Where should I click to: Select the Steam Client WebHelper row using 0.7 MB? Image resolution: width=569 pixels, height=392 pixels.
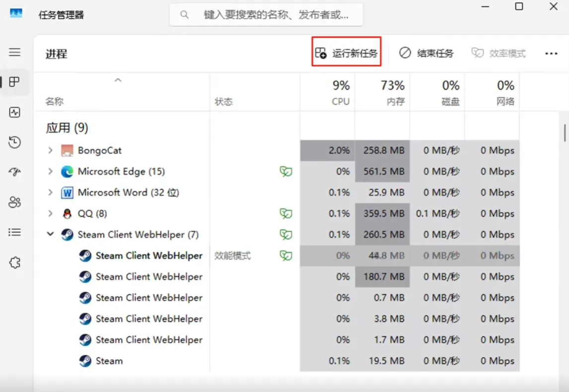277,298
